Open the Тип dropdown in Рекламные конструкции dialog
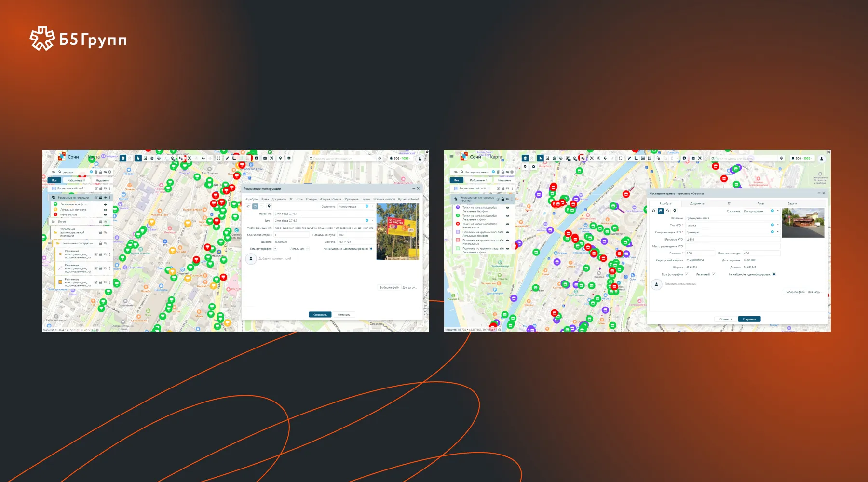Image resolution: width=868 pixels, height=482 pixels. click(372, 220)
